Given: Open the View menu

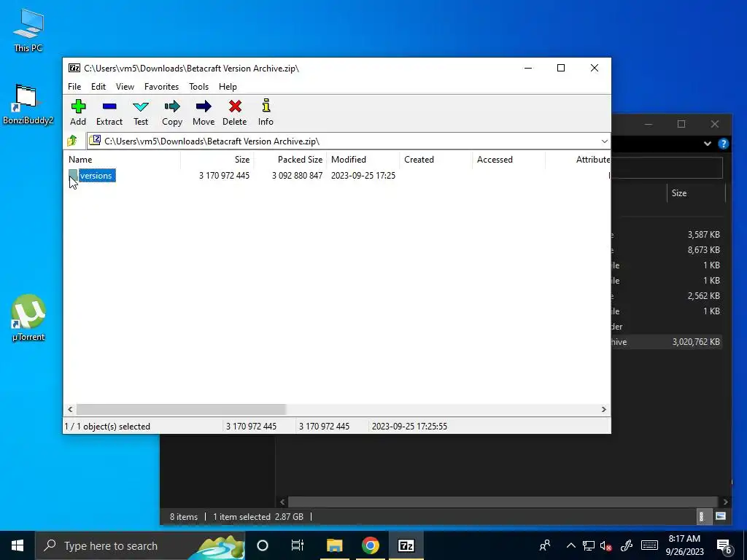Looking at the screenshot, I should pyautogui.click(x=125, y=87).
